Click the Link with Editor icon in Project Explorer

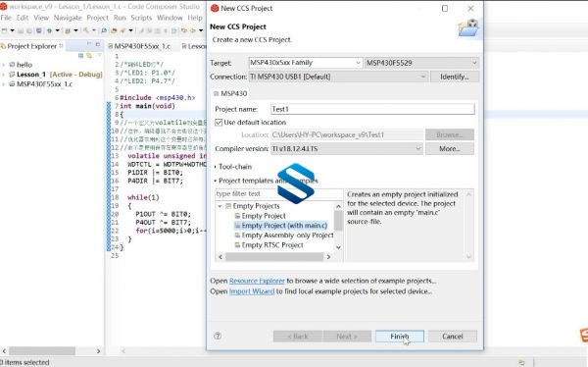pyautogui.click(x=89, y=56)
